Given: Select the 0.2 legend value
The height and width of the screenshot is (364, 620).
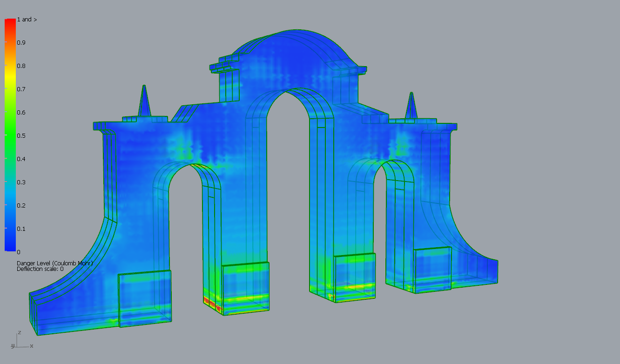Looking at the screenshot, I should click(21, 206).
